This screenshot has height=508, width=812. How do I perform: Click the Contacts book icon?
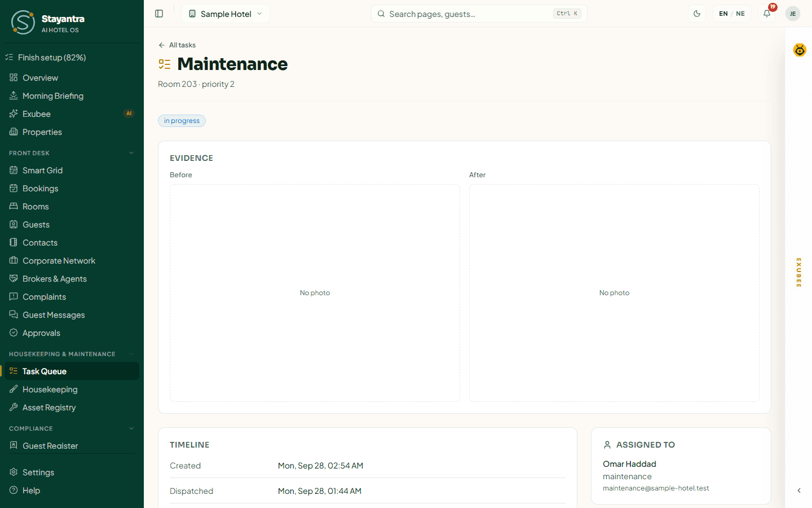pyautogui.click(x=14, y=243)
